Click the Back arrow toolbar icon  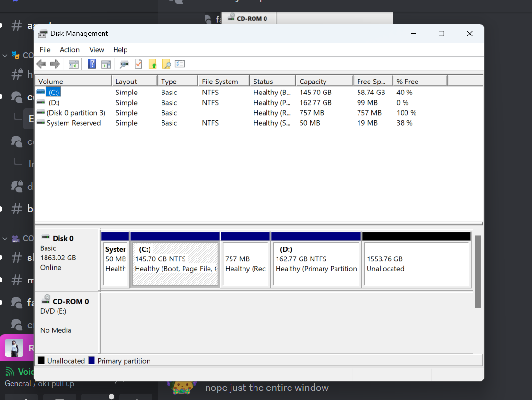[x=42, y=64]
